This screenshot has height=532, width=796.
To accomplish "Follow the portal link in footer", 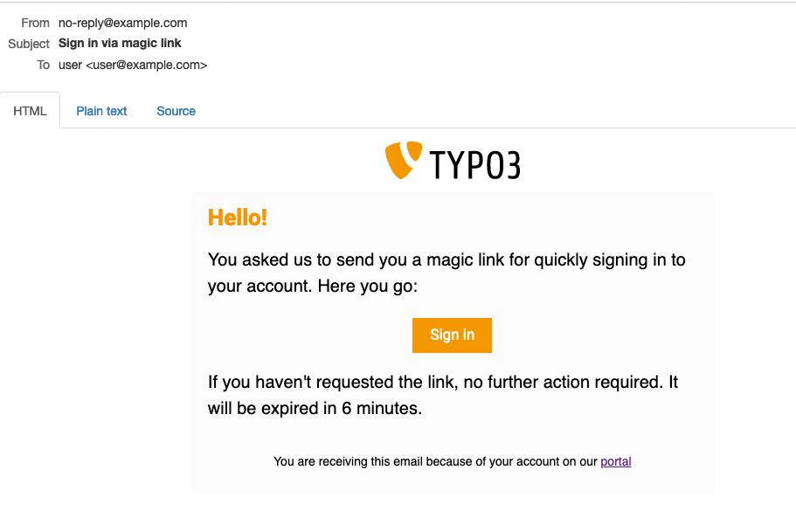I will click(x=616, y=461).
